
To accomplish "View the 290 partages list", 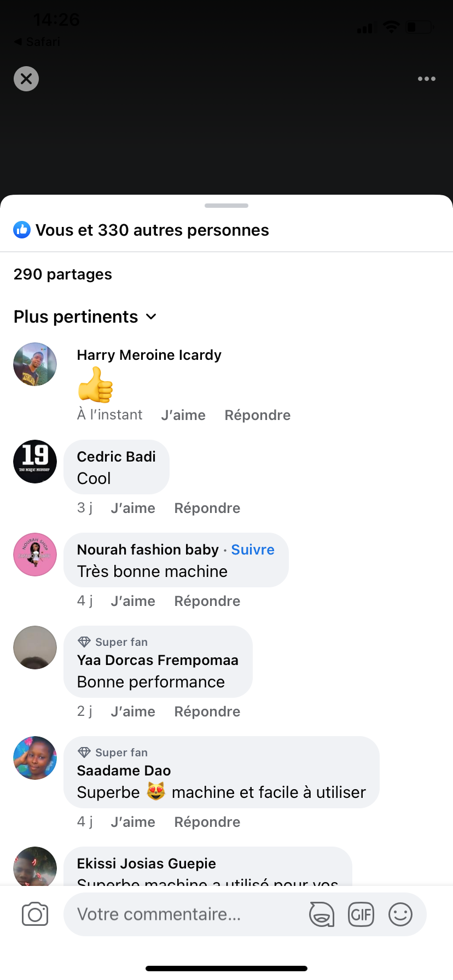I will [x=63, y=274].
